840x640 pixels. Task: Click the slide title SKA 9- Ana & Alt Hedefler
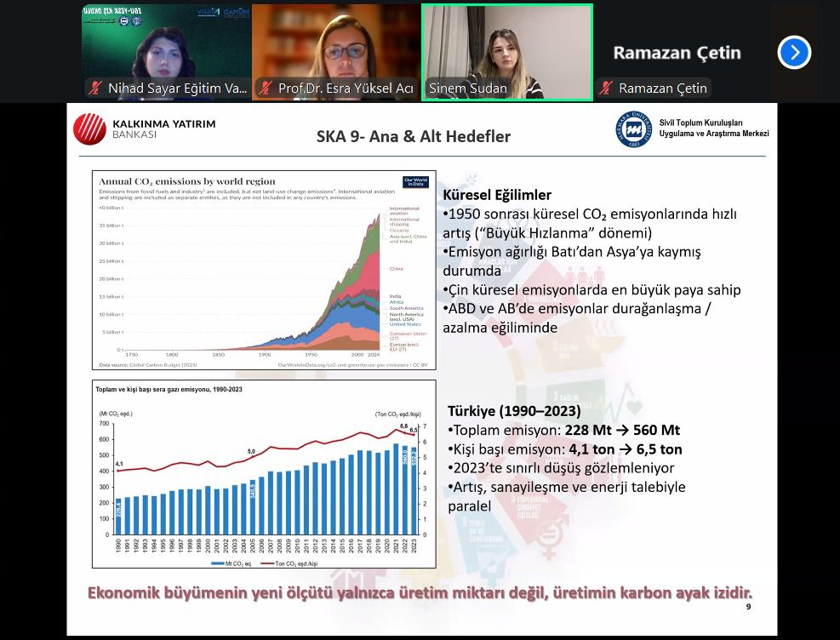414,136
